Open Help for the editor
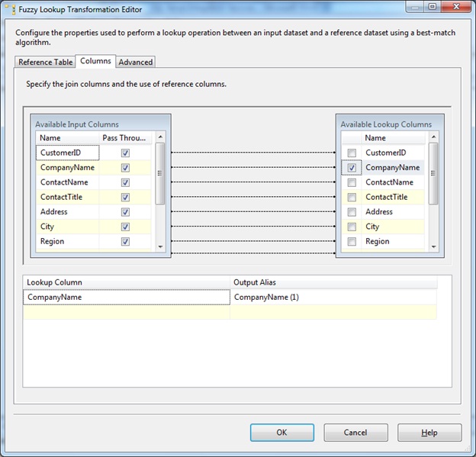Image resolution: width=476 pixels, height=457 pixels. tap(429, 433)
